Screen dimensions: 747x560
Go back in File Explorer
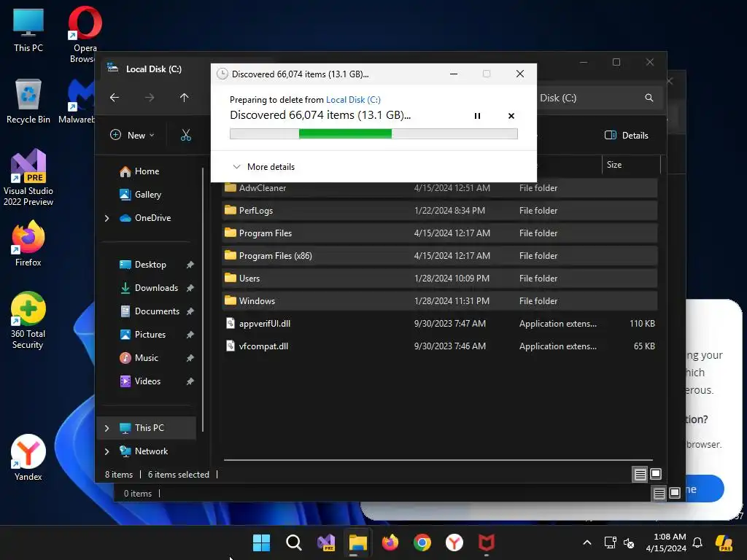click(115, 98)
